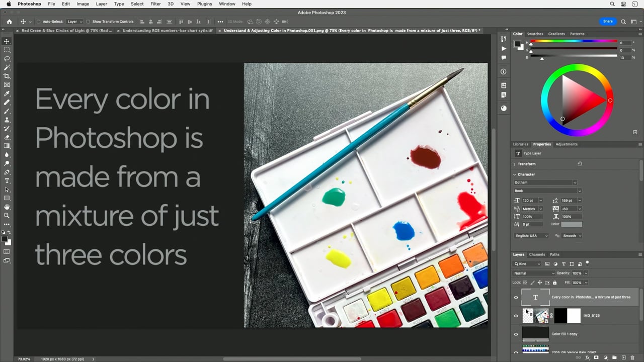Select the Eyedropper tool
The width and height of the screenshot is (644, 362).
point(7,94)
